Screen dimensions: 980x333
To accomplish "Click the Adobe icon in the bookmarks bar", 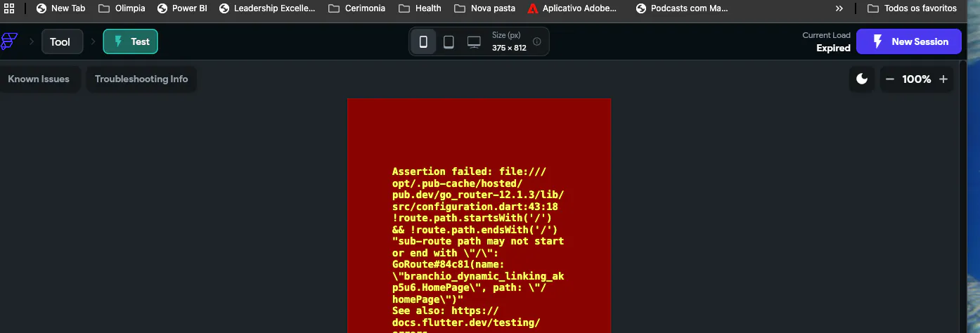I will tap(533, 8).
